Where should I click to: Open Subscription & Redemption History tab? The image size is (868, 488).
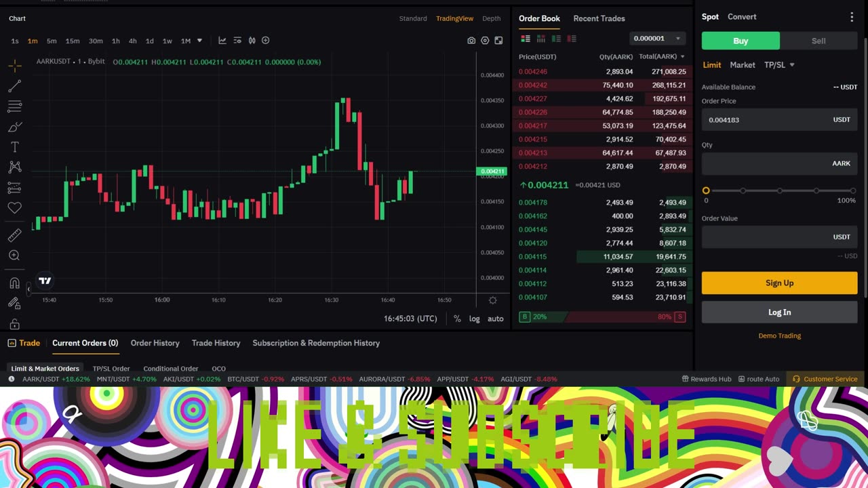point(316,343)
